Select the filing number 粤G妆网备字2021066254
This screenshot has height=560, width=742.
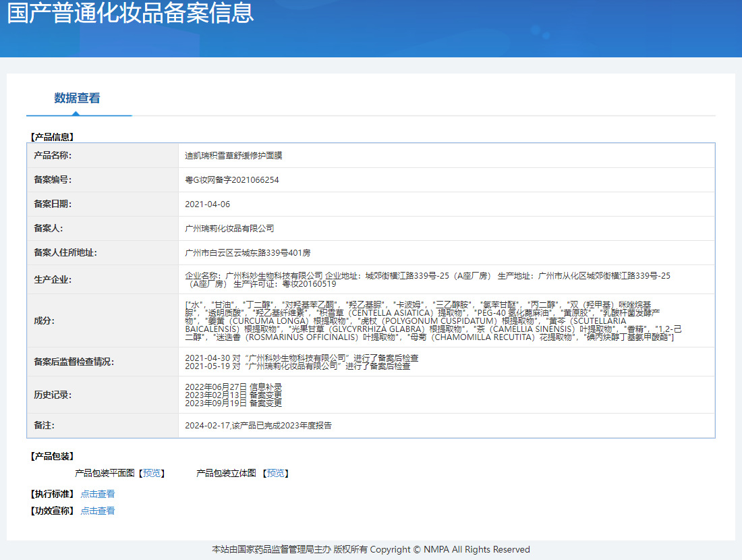(232, 180)
